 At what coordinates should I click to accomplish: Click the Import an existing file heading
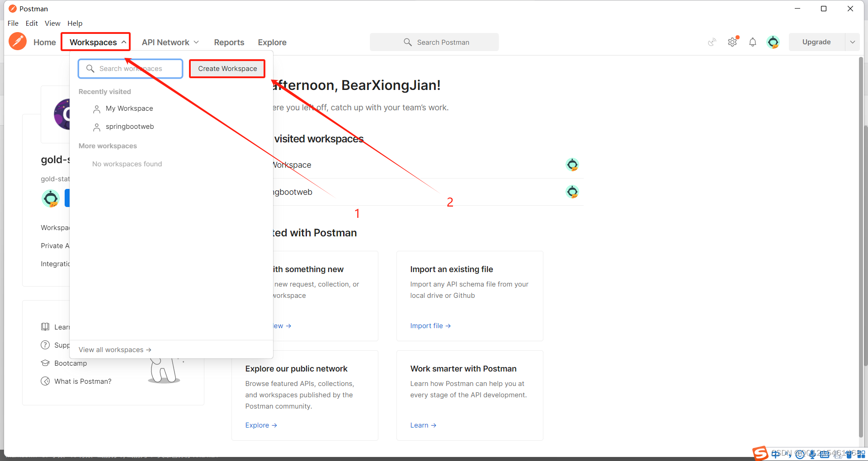pyautogui.click(x=452, y=269)
